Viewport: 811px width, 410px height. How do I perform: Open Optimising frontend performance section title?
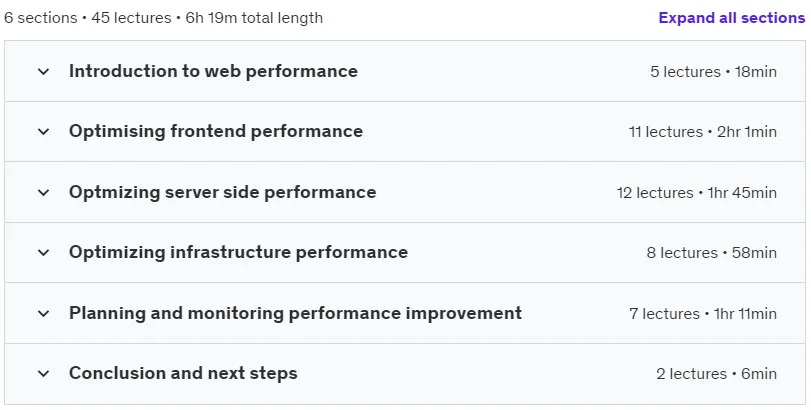click(216, 131)
